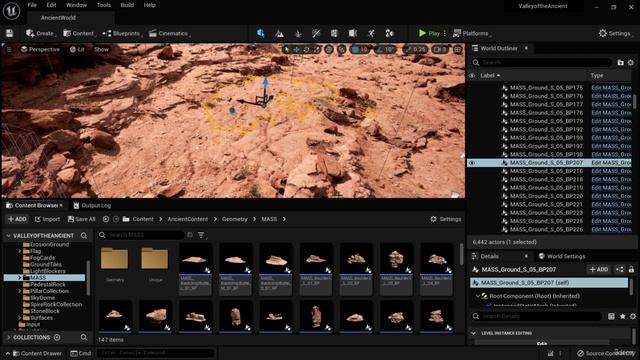
Task: Click the search icon in VALLEYOFTHEANCIENT header
Action: coord(84,236)
